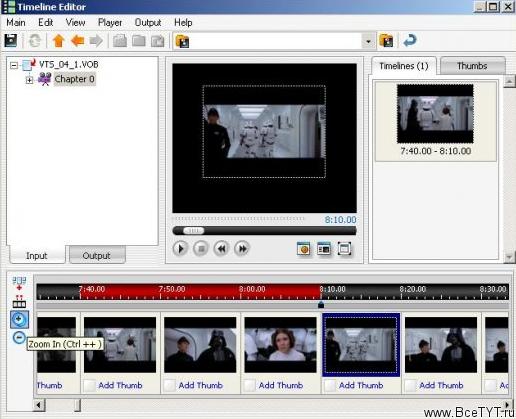Screen dimensions: 516x419
Task: Open the Help menu
Action: (183, 22)
